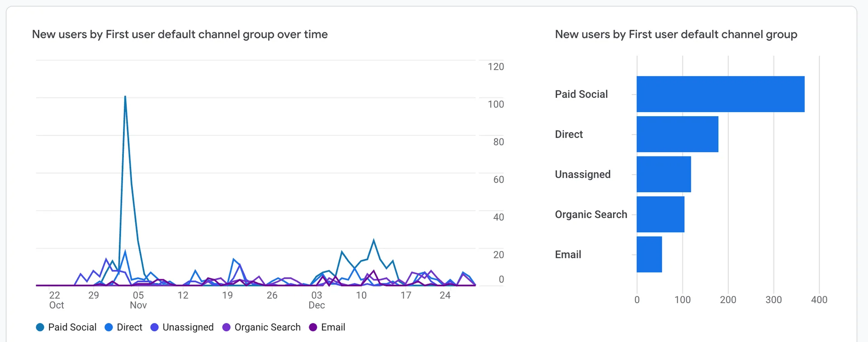Click the Unassigned legend color dot
Viewport: 868px width, 342px height.
point(155,327)
